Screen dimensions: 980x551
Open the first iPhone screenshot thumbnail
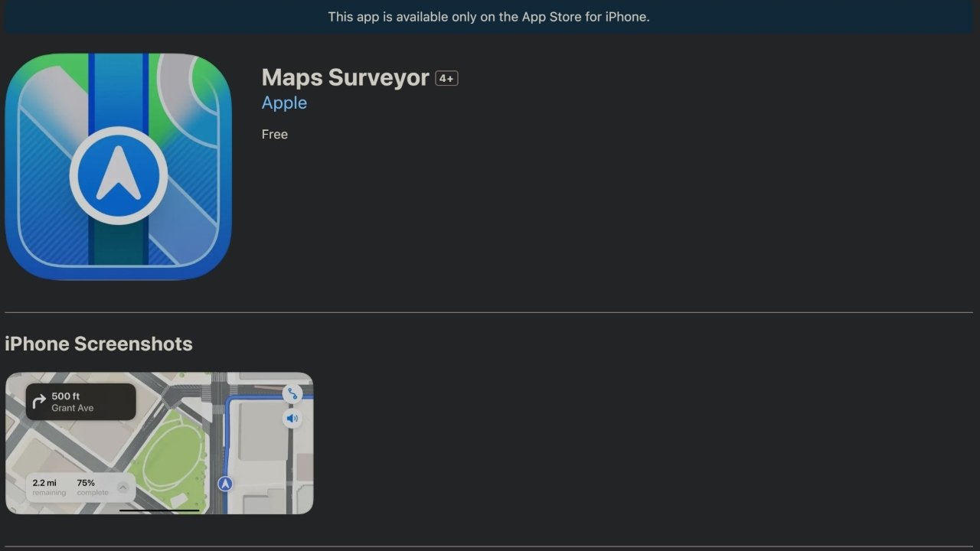point(158,442)
